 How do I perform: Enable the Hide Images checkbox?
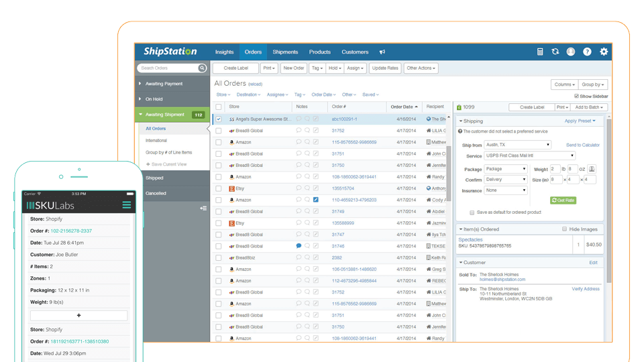tap(564, 229)
